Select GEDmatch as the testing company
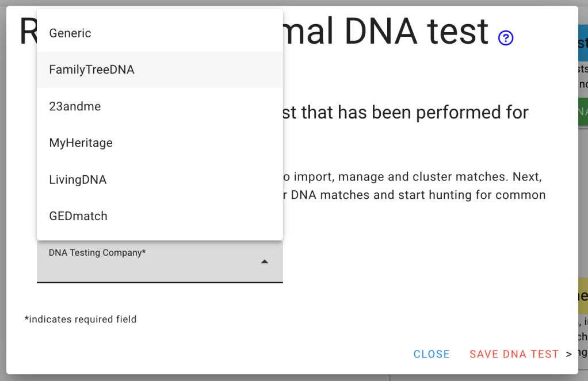The height and width of the screenshot is (381, 588). (x=78, y=216)
